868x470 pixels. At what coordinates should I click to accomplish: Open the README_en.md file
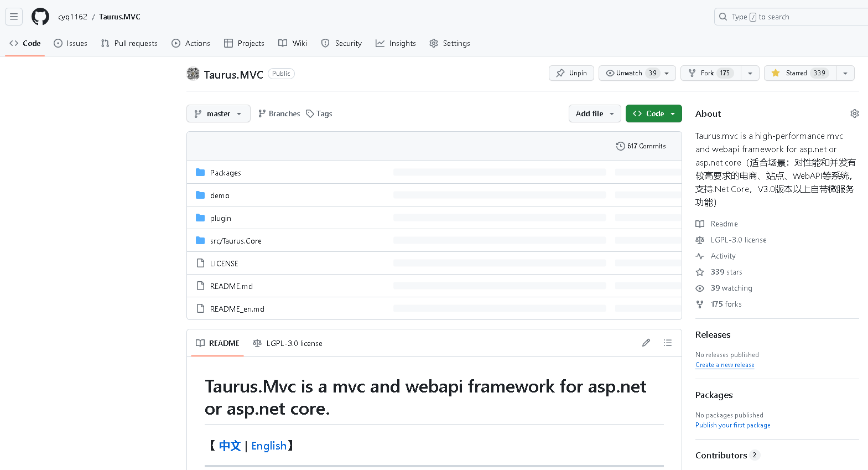click(x=237, y=309)
